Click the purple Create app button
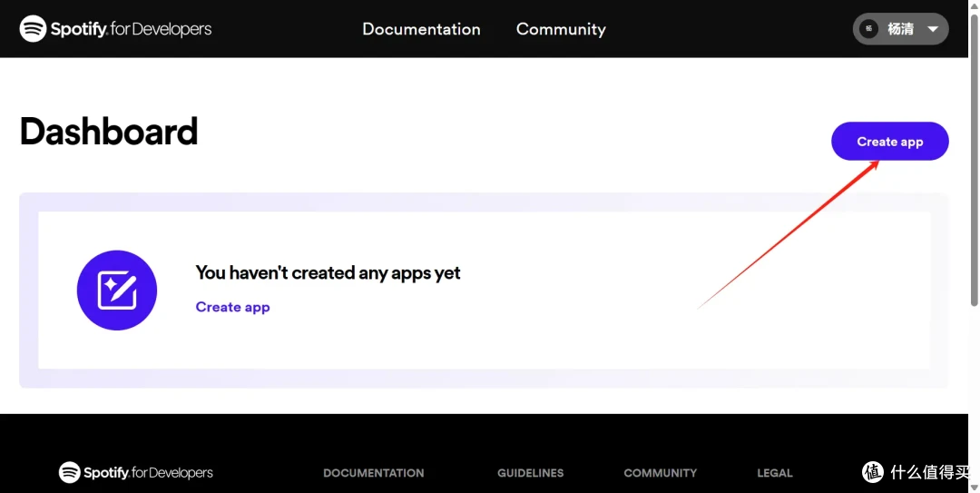The height and width of the screenshot is (493, 980). pyautogui.click(x=889, y=142)
